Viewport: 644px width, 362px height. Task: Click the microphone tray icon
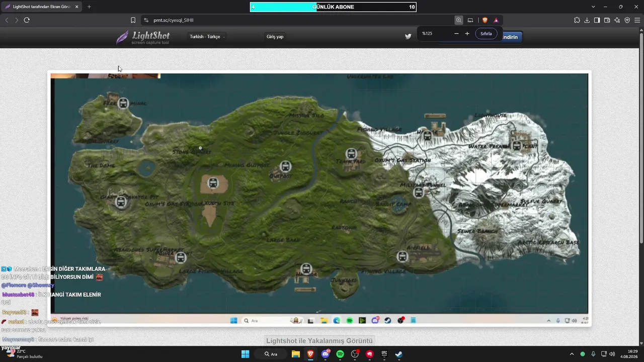pyautogui.click(x=593, y=354)
